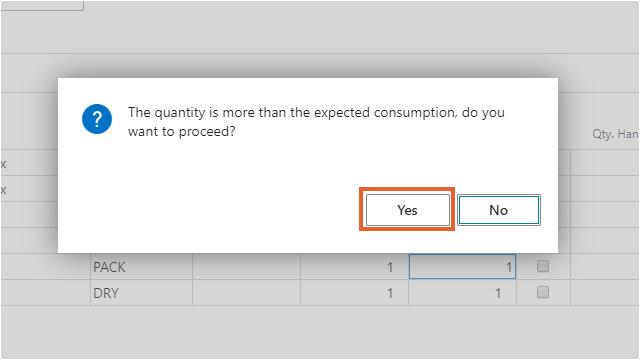Click the cell after the DRY checkbox
Image resolution: width=640 pixels, height=360 pixels.
point(604,293)
